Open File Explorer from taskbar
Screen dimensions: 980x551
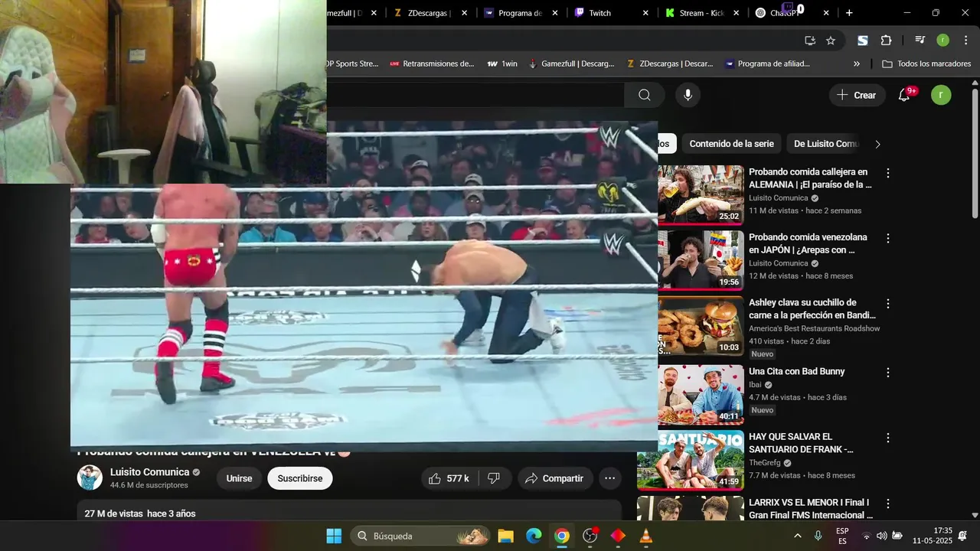505,536
